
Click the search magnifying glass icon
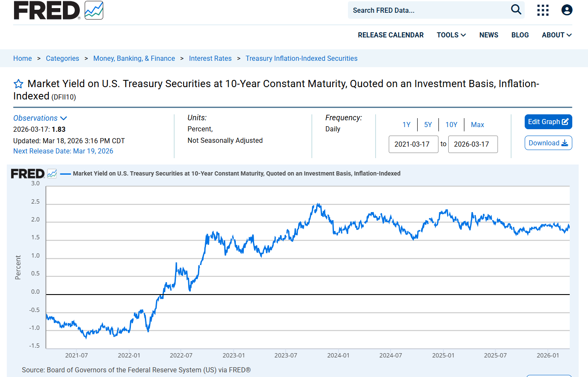(x=516, y=10)
